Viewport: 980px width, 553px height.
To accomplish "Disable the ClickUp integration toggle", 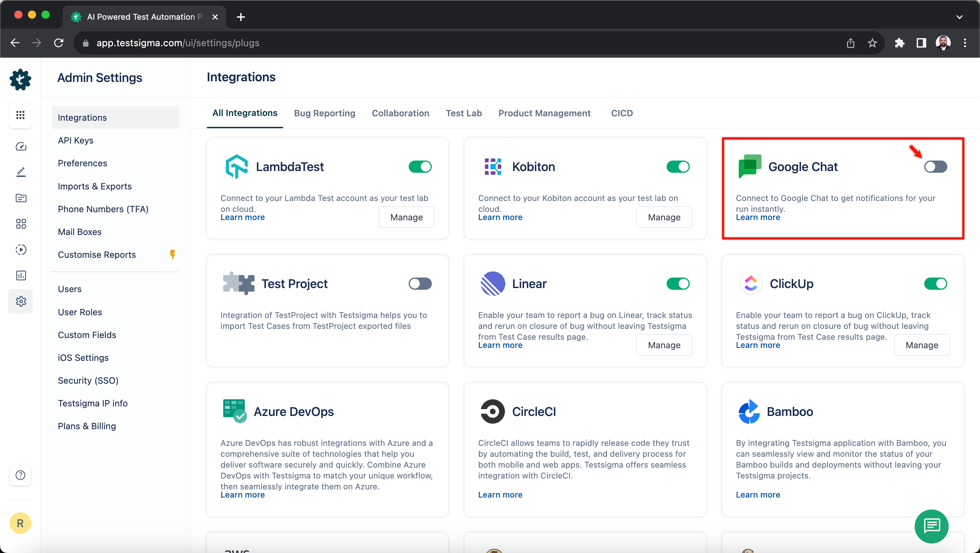I will (x=935, y=284).
